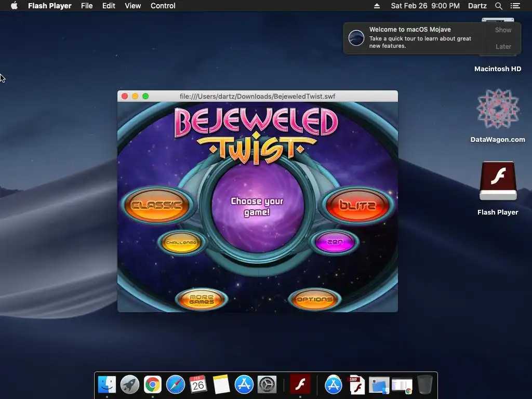The width and height of the screenshot is (532, 399).
Task: Zoom the BejeweledTwist.swf window with green button
Action: [x=145, y=96]
